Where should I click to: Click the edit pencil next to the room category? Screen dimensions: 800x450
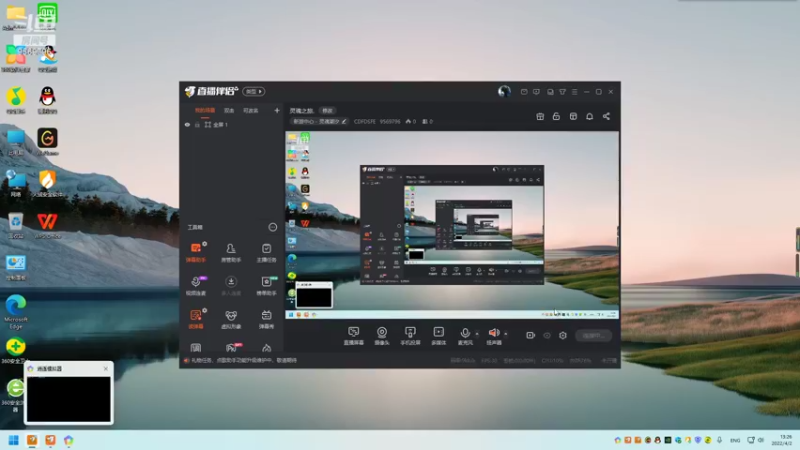[x=344, y=121]
